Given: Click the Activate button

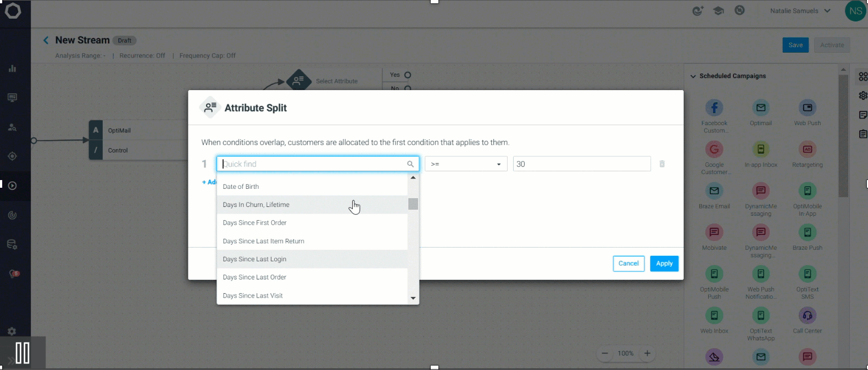Looking at the screenshot, I should 832,45.
